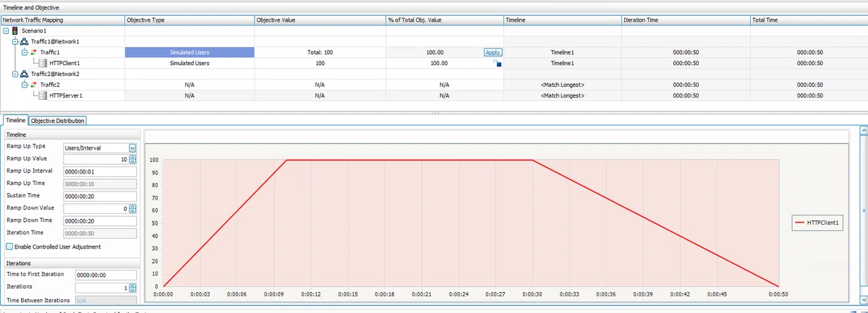
Task: Click the Traffic2 arrows icon
Action: click(33, 85)
